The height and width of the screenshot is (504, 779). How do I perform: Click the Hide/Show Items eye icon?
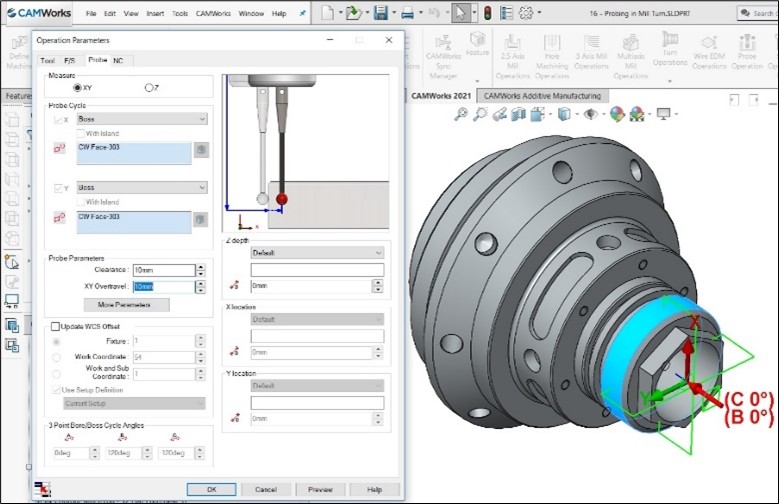click(590, 114)
